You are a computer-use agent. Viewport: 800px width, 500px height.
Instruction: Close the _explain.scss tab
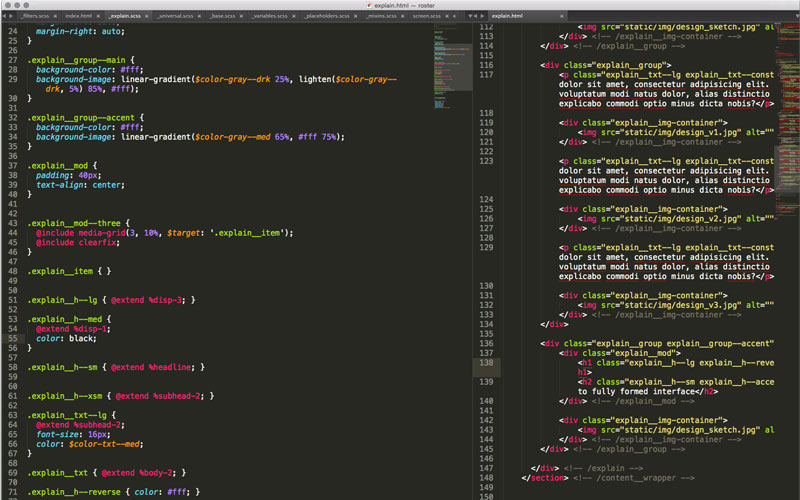pos(147,17)
